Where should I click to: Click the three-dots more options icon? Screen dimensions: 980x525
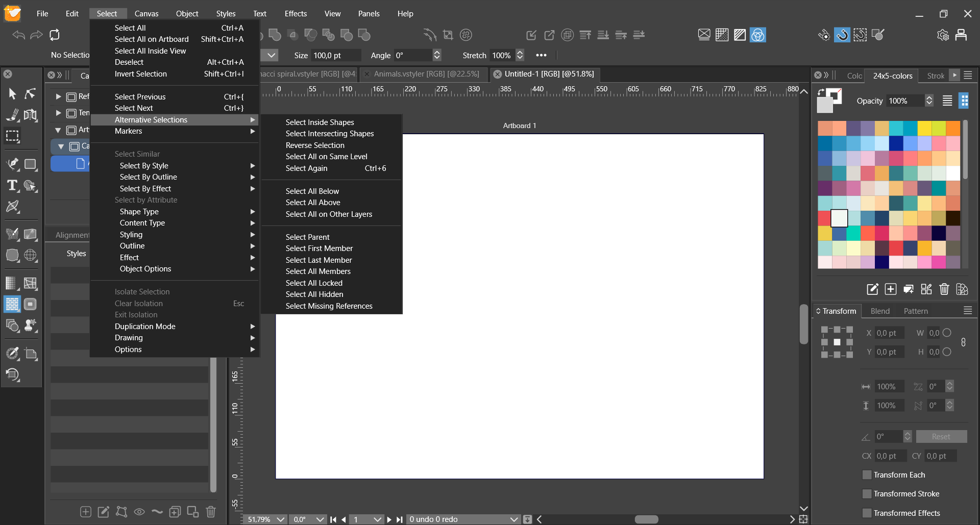541,55
